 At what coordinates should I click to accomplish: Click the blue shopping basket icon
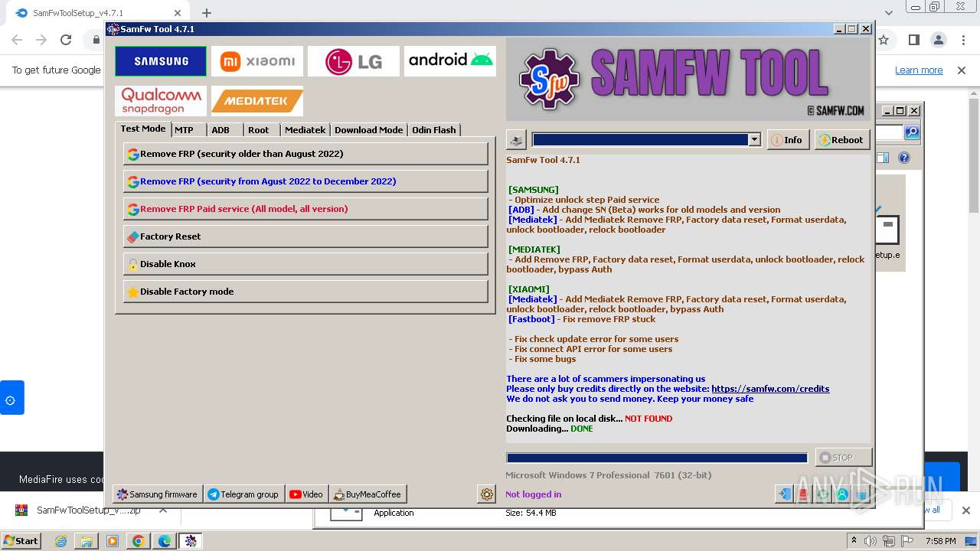click(861, 494)
